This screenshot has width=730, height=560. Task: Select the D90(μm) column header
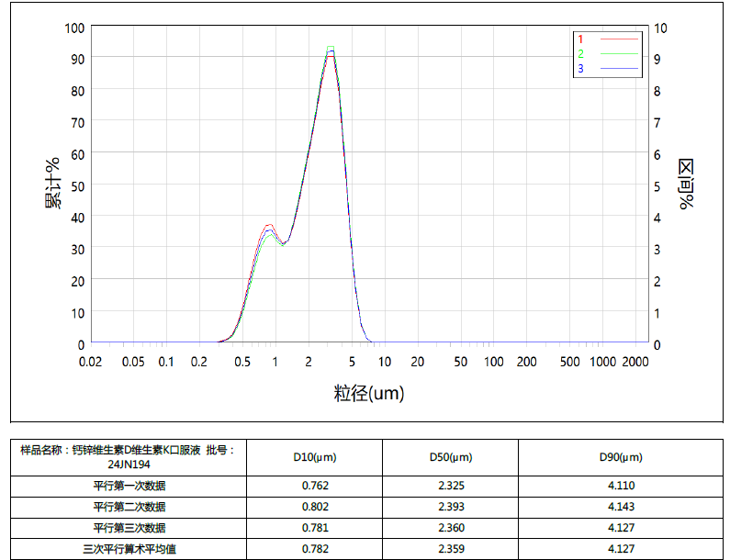coord(621,457)
